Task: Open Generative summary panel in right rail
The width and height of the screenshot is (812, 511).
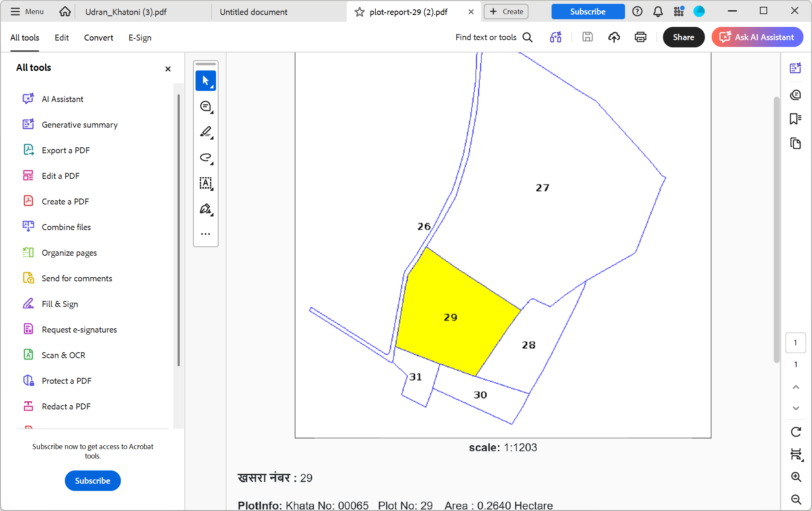Action: pyautogui.click(x=795, y=68)
